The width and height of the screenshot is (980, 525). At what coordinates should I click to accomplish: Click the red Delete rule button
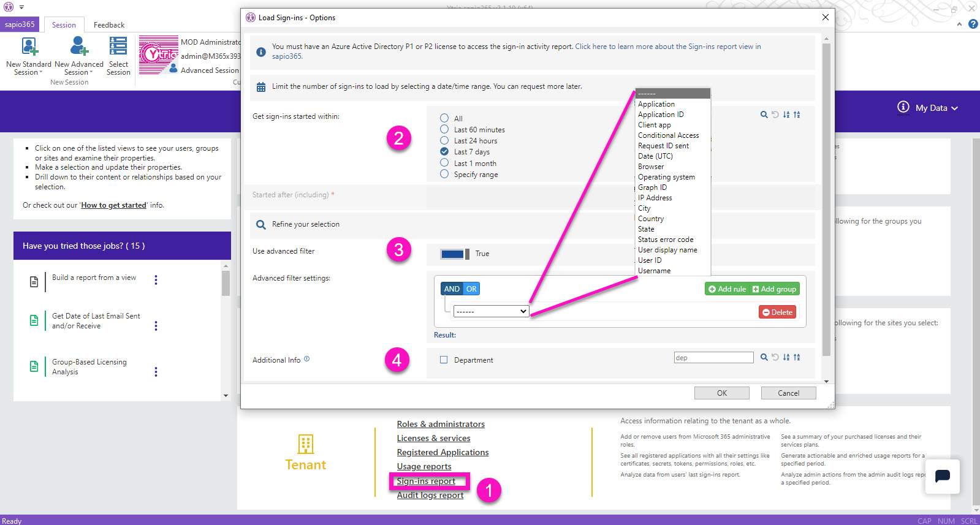pos(777,312)
